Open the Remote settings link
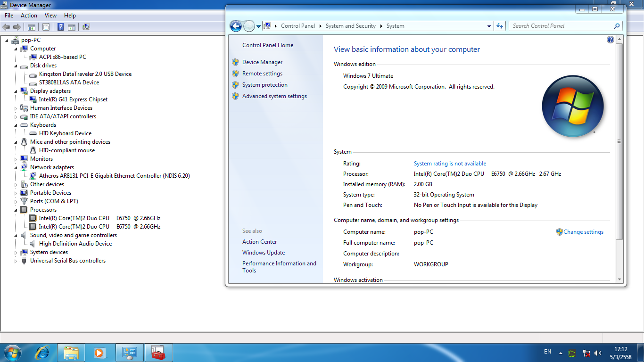 (x=262, y=74)
